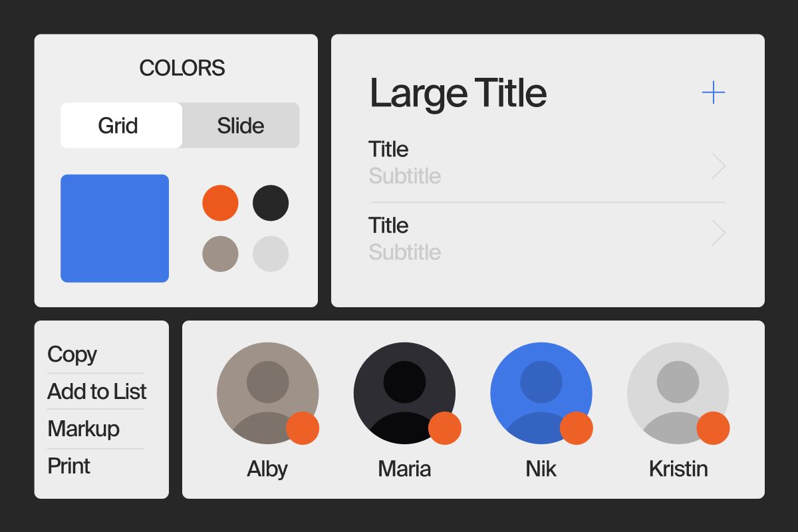Image resolution: width=798 pixels, height=532 pixels.
Task: Click orange status badge on Kristin's avatar
Action: (x=713, y=428)
